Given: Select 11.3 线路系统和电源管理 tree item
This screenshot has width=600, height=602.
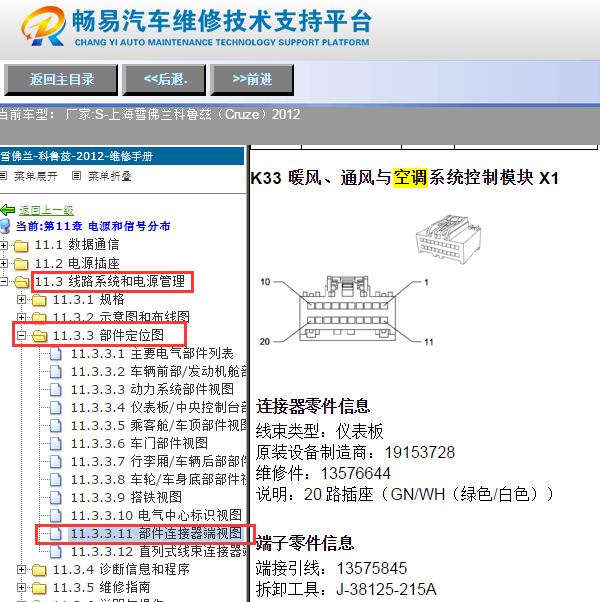Looking at the screenshot, I should (x=110, y=281).
